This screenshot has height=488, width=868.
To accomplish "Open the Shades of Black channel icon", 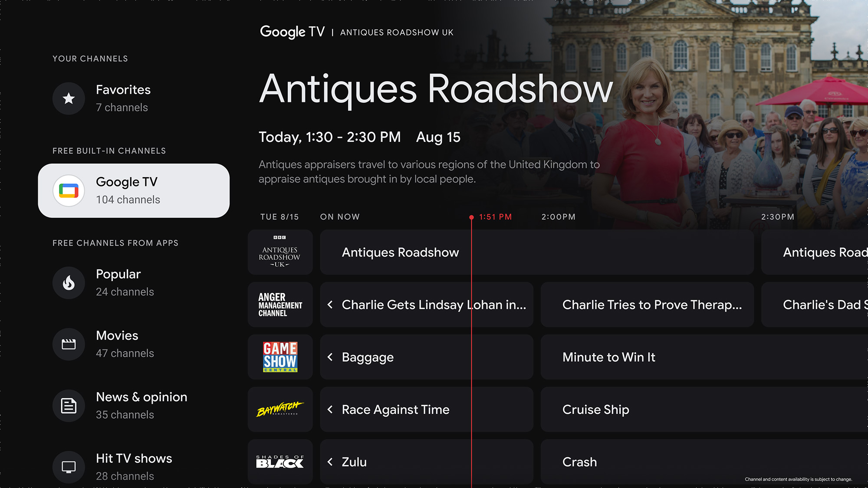I will click(280, 462).
